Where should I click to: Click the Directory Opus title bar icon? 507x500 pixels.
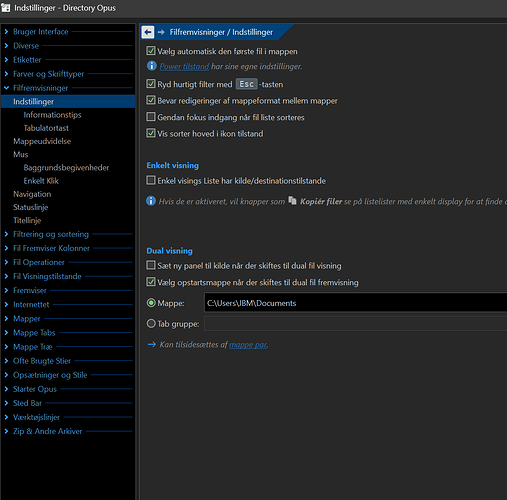(5, 7)
